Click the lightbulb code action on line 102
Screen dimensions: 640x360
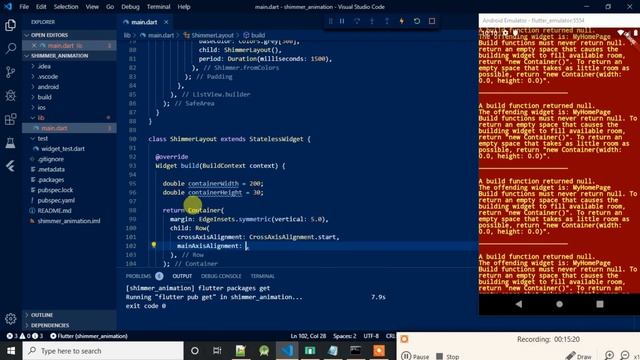(x=154, y=245)
